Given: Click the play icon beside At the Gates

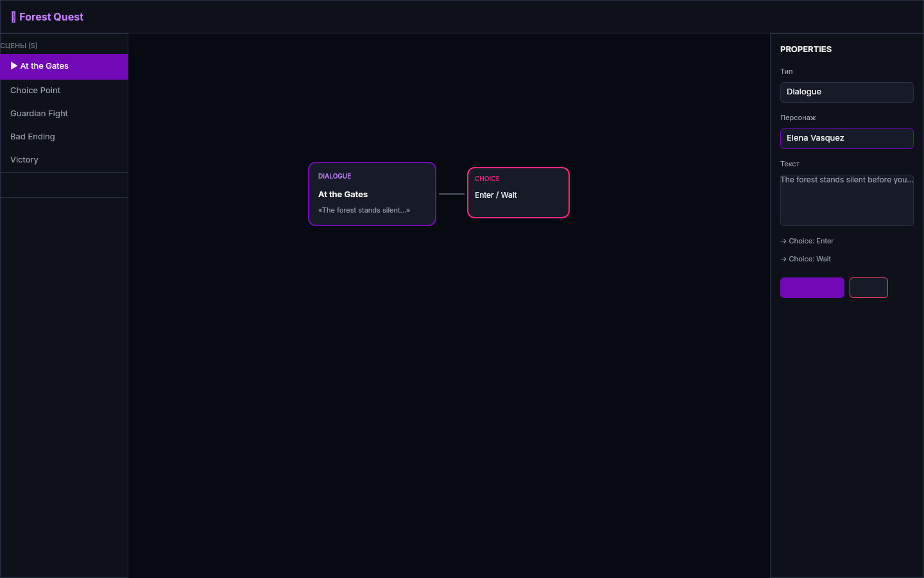Looking at the screenshot, I should pyautogui.click(x=14, y=66).
